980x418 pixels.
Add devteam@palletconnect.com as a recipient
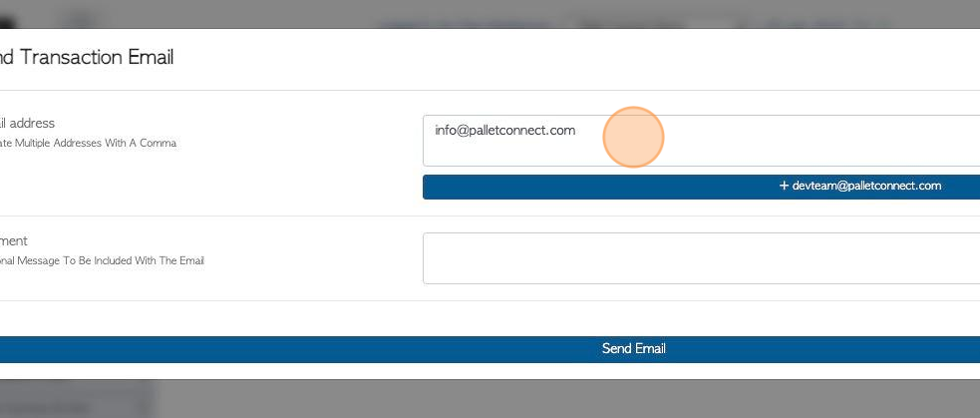pos(701,188)
